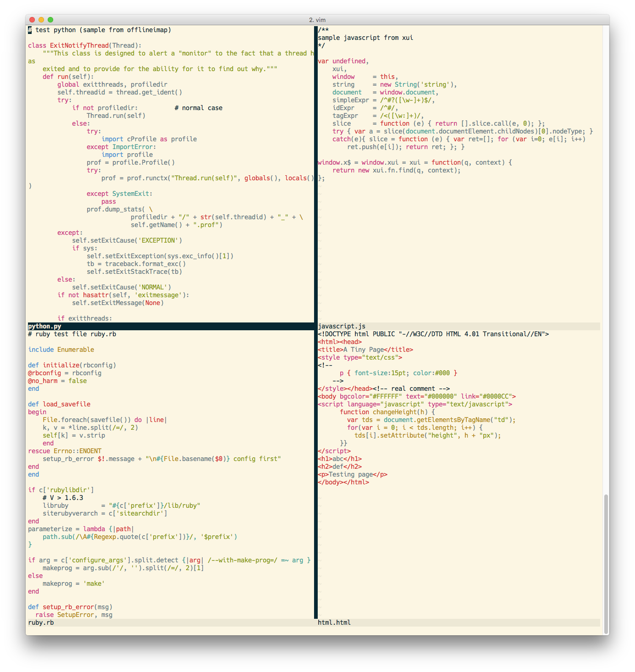Click the javascript.js status line
The width and height of the screenshot is (635, 672).
point(458,326)
